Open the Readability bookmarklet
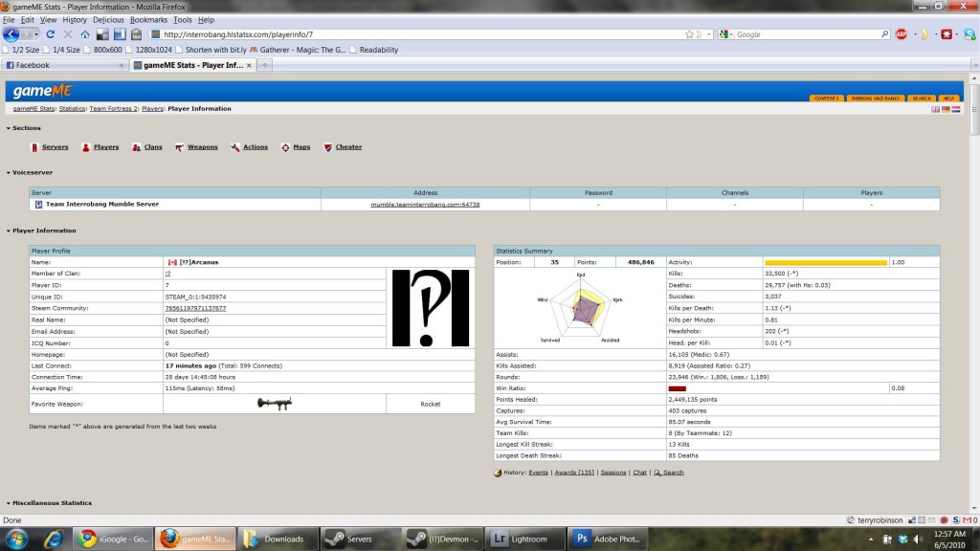This screenshot has width=980, height=551. 374,50
